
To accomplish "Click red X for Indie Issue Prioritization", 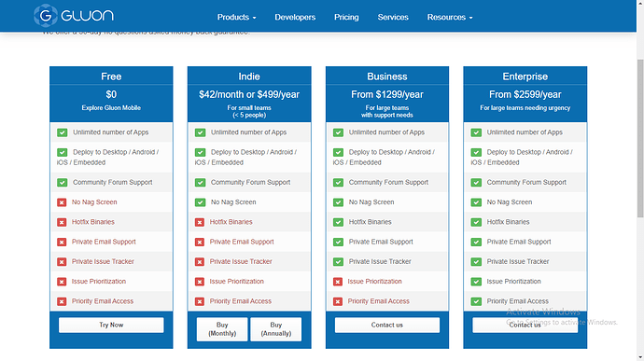I will pos(200,282).
